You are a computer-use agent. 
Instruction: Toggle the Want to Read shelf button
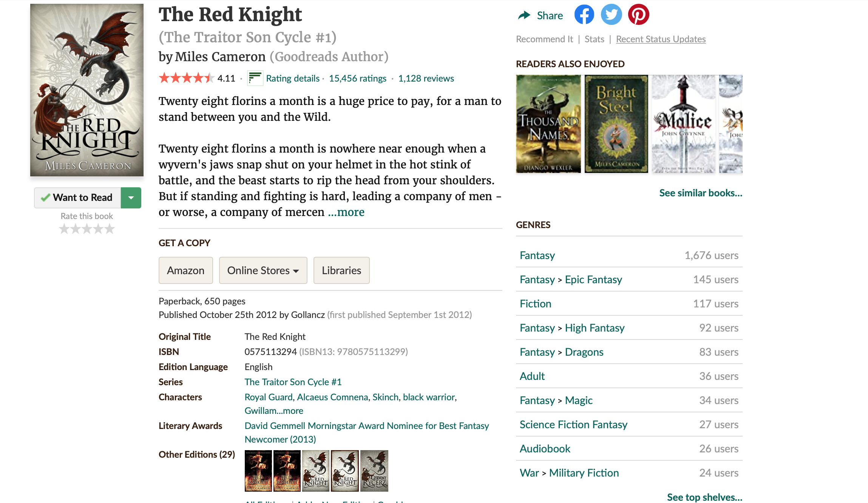[77, 197]
